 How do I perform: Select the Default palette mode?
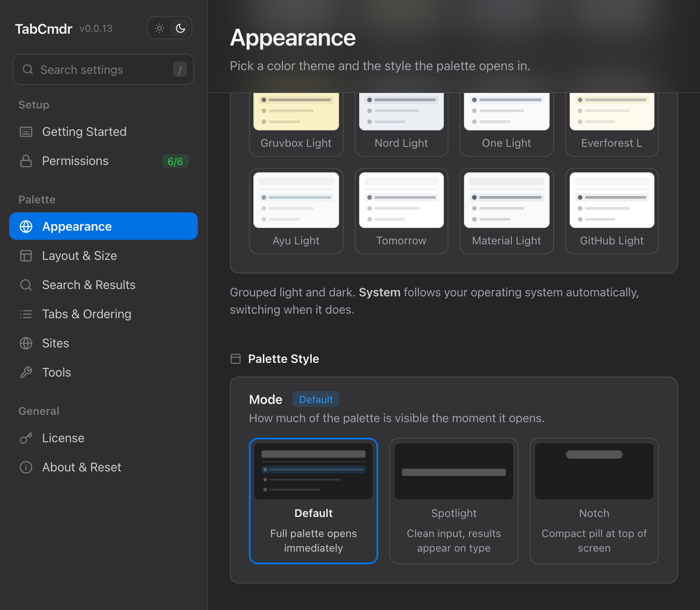pos(313,501)
